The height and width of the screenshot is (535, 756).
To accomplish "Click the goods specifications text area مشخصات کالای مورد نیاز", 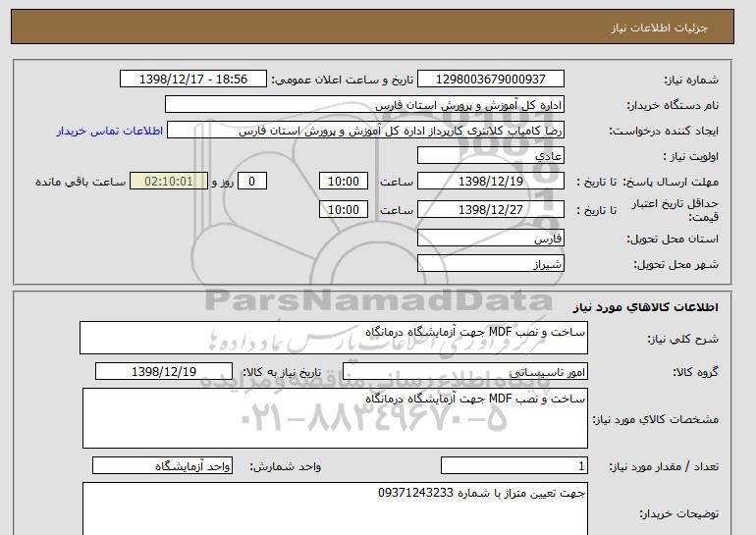I will (x=335, y=418).
